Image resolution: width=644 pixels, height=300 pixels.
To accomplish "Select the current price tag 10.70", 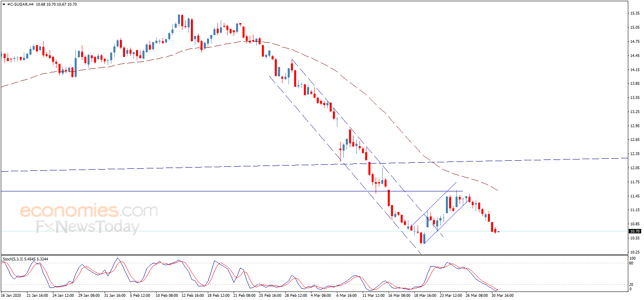I will tap(635, 231).
